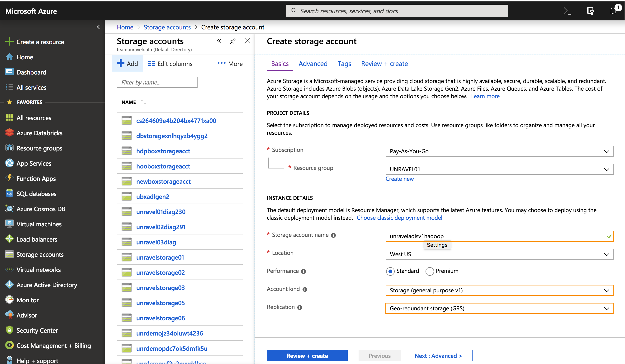
Task: Open the More toolbar menu
Action: (x=230, y=64)
